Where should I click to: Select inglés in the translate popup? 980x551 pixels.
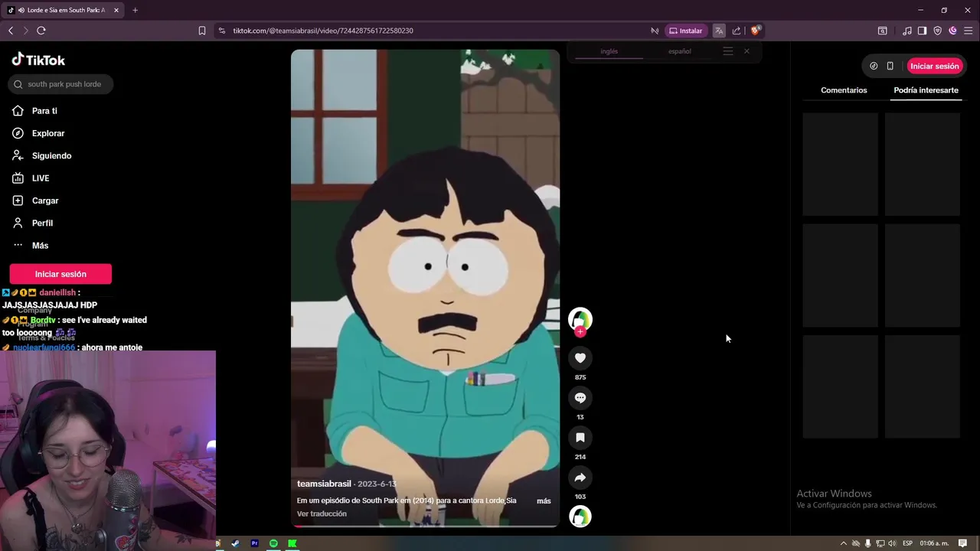pyautogui.click(x=609, y=51)
